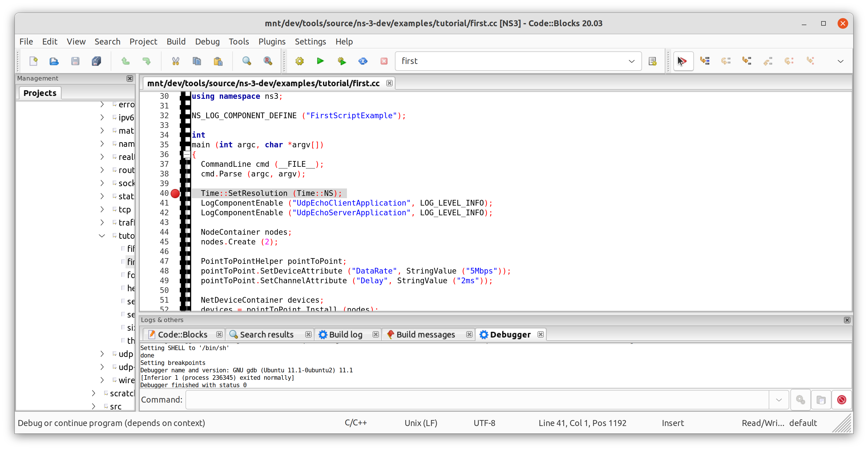
Task: Remove the breakpoint on line 40
Action: [x=175, y=193]
